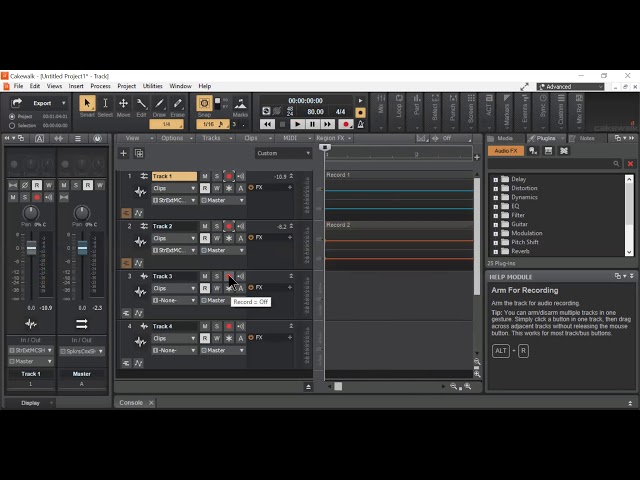Viewport: 640px width, 480px height.
Task: Click the Marks snap icon
Action: pyautogui.click(x=240, y=104)
